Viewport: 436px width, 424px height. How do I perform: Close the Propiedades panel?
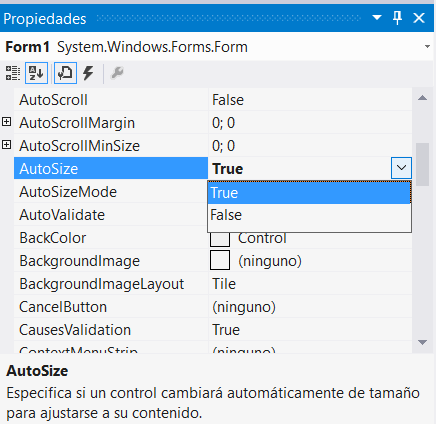tap(419, 18)
